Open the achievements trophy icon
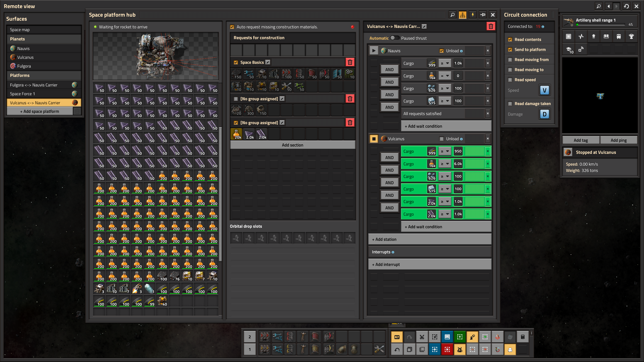The height and width of the screenshot is (362, 644). tap(631, 36)
